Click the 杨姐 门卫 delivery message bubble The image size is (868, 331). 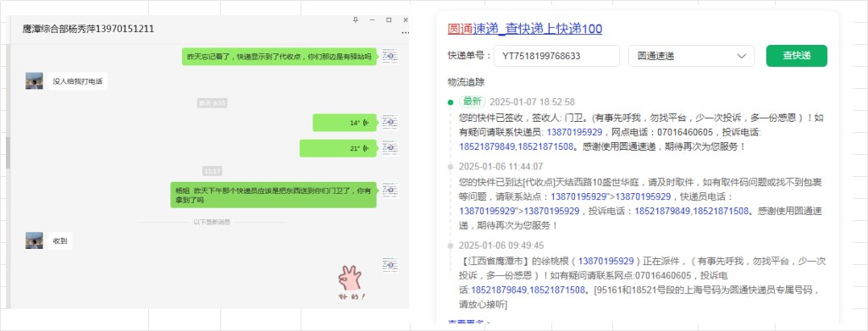pos(274,195)
